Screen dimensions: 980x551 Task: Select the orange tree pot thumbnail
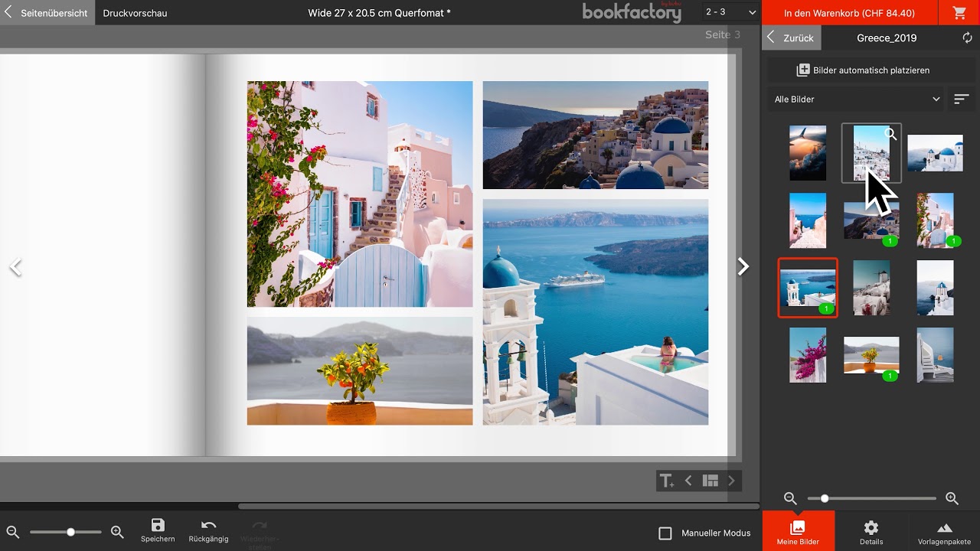pos(871,355)
